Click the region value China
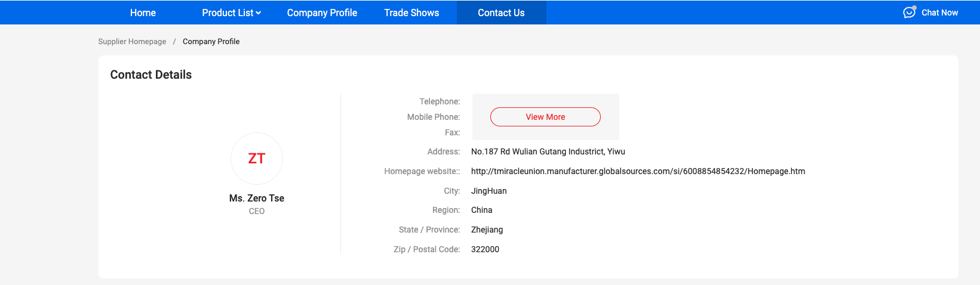The image size is (980, 285). tap(481, 210)
